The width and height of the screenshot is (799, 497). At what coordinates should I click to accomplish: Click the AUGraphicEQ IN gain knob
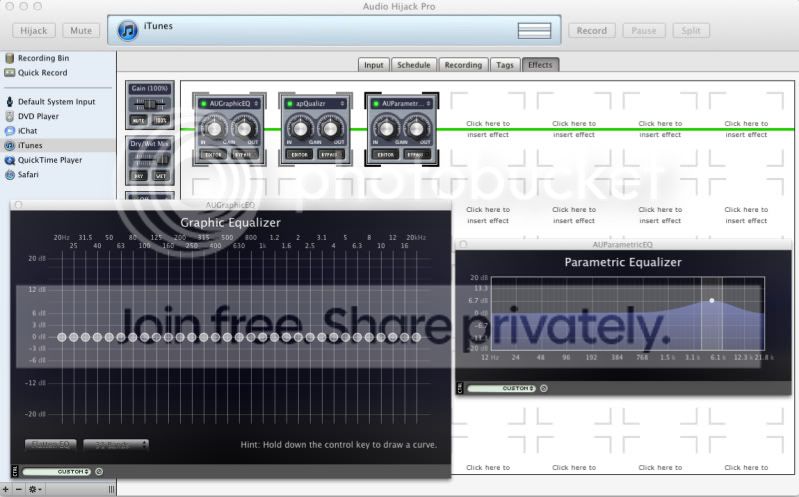tap(214, 128)
